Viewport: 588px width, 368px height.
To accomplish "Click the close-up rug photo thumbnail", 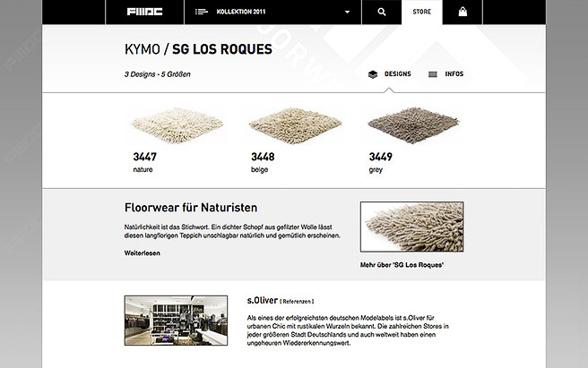I will tap(411, 227).
